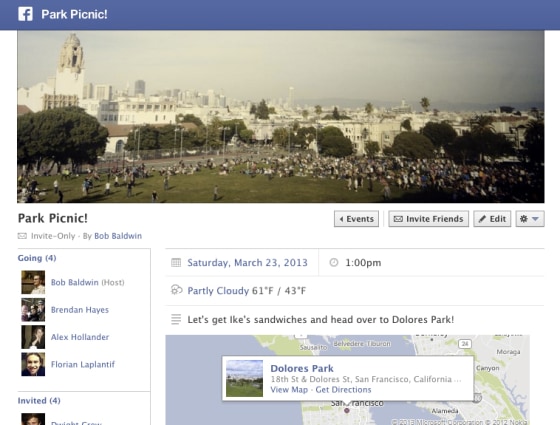
Task: Click Alex Hollander's profile photo
Action: [x=33, y=337]
